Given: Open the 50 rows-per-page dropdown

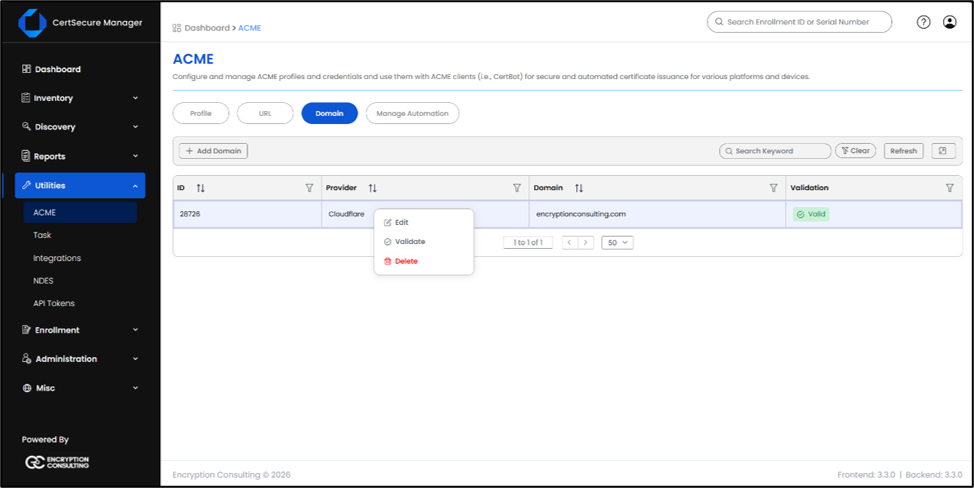Looking at the screenshot, I should pos(617,243).
